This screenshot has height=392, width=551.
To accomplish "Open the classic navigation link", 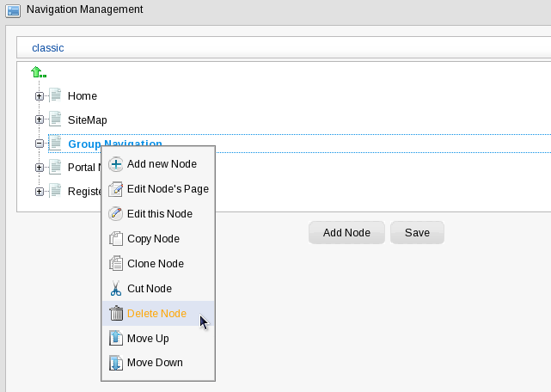I will pyautogui.click(x=48, y=48).
